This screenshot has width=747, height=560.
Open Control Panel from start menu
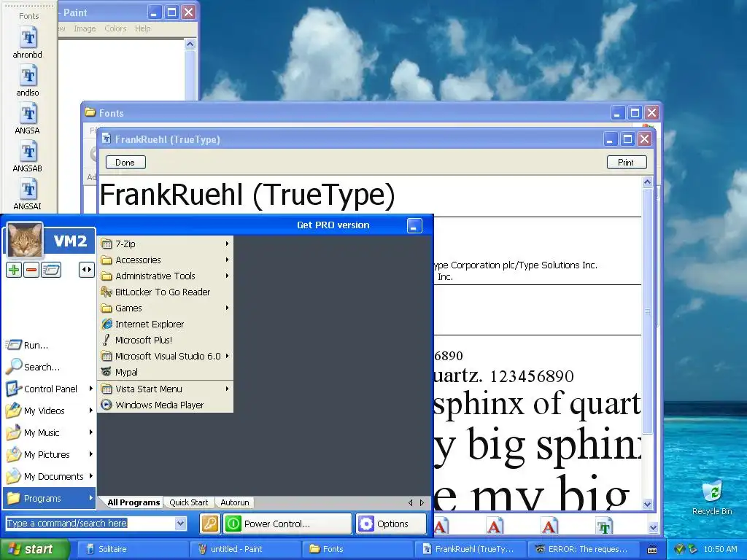[50, 389]
